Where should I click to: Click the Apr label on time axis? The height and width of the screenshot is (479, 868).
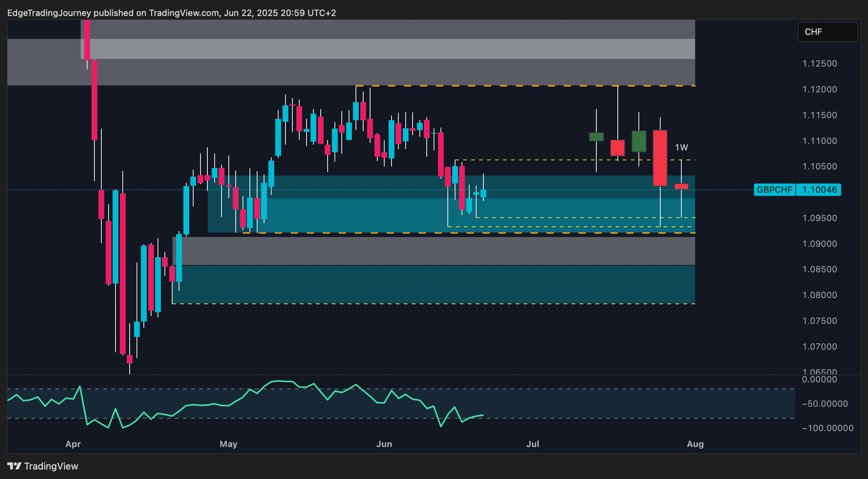[73, 444]
